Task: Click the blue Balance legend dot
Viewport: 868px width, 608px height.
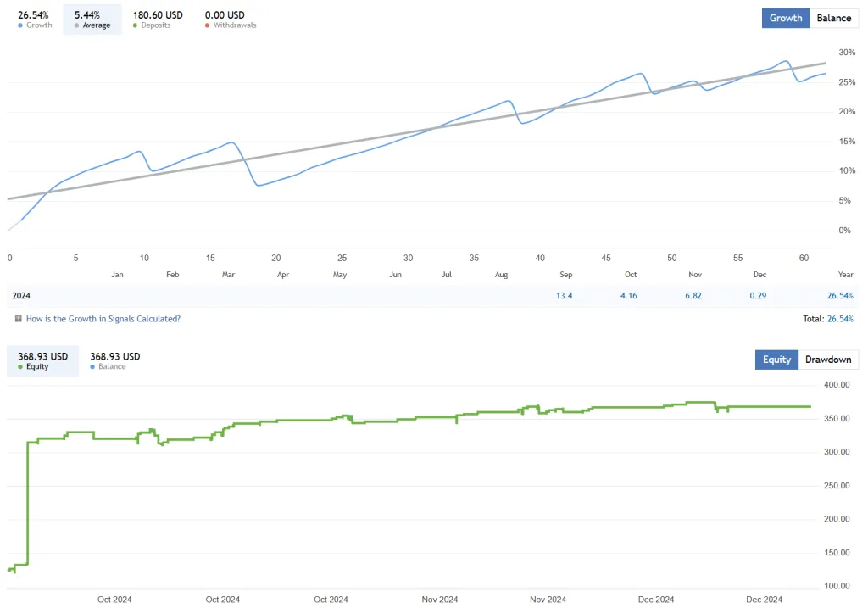Action: pyautogui.click(x=91, y=367)
